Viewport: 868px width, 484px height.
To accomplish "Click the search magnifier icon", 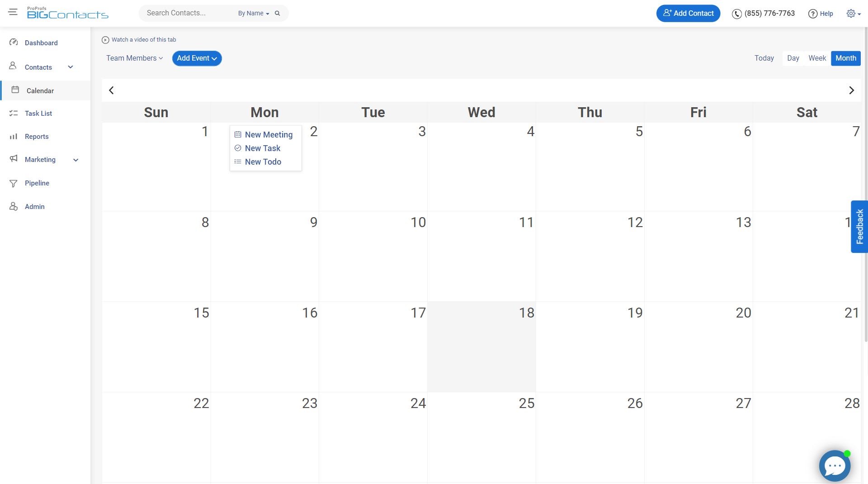I will click(x=278, y=14).
